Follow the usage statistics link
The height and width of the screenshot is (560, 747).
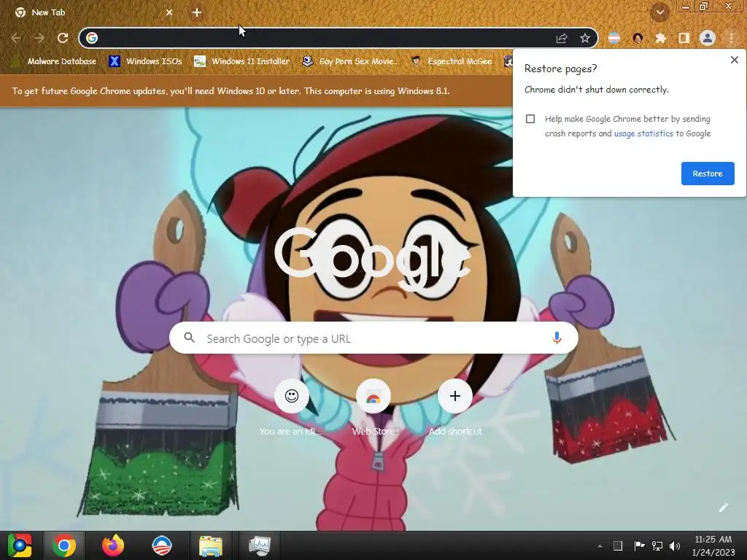pos(643,134)
